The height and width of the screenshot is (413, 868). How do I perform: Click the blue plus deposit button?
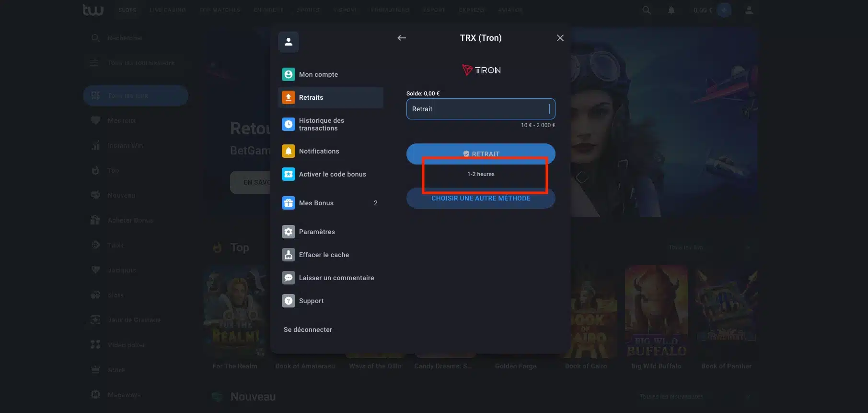point(724,10)
